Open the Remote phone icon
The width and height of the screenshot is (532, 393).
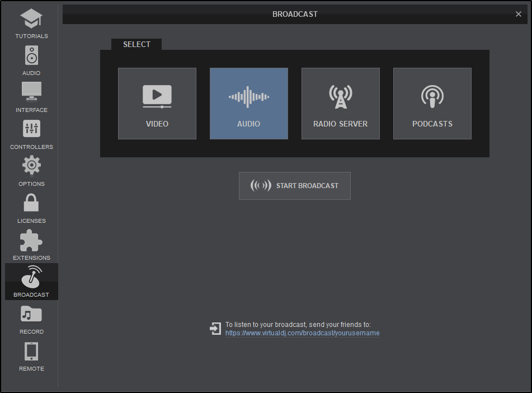31,352
